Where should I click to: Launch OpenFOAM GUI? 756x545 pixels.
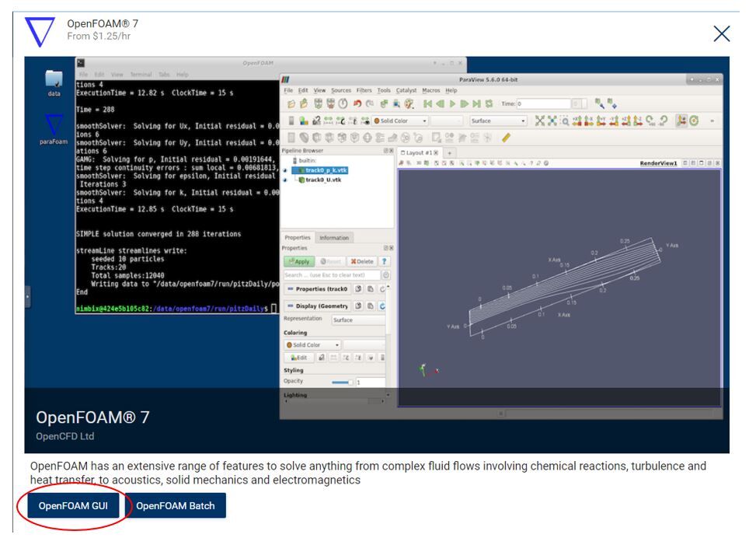click(74, 505)
